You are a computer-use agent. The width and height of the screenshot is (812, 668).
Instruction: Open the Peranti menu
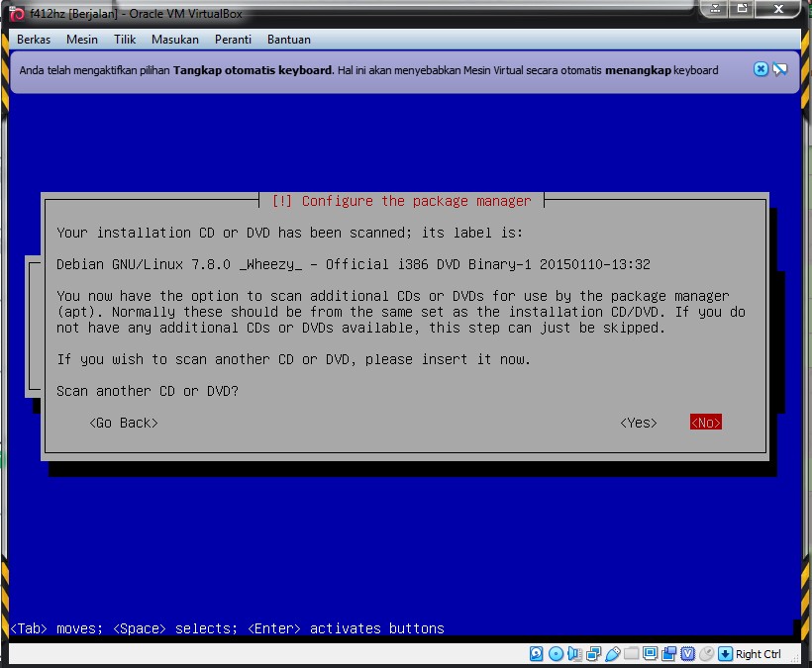tap(233, 40)
